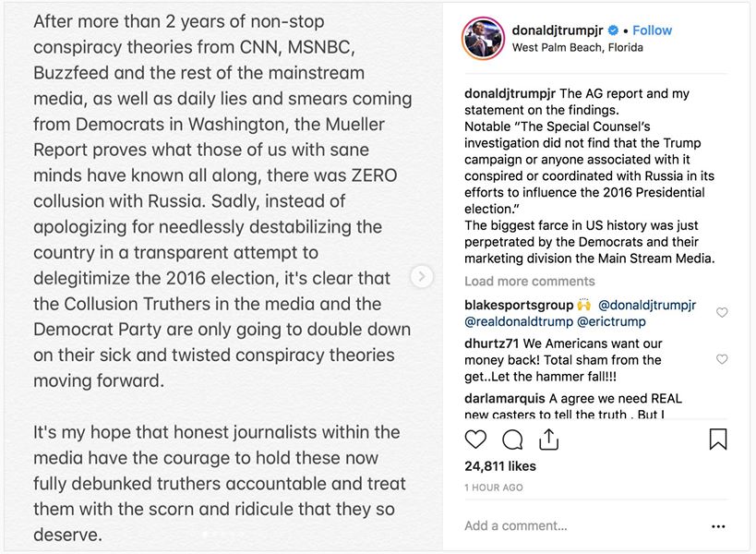Click the share post icon
This screenshot has height=554, width=756.
pos(548,439)
